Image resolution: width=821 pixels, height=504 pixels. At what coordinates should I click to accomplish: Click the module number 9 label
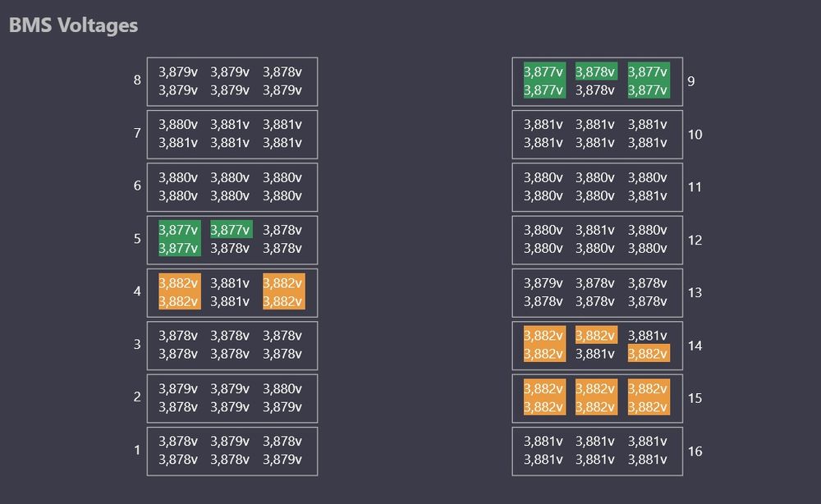pos(691,81)
